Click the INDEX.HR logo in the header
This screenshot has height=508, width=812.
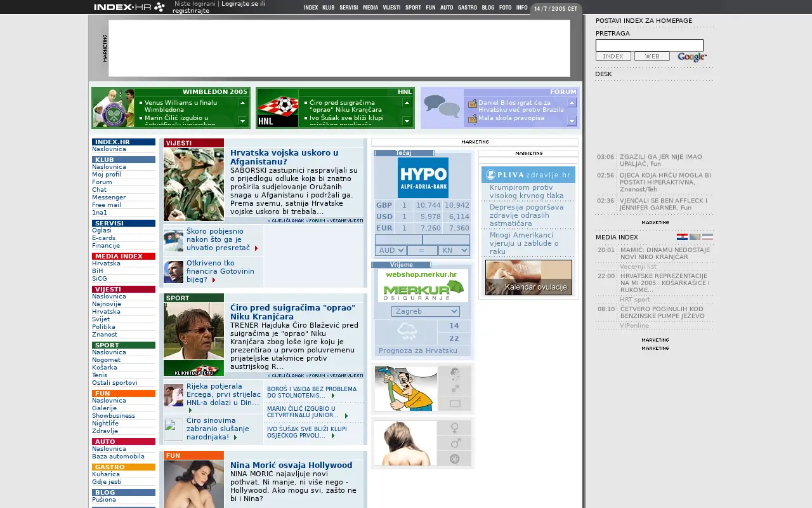pyautogui.click(x=129, y=7)
